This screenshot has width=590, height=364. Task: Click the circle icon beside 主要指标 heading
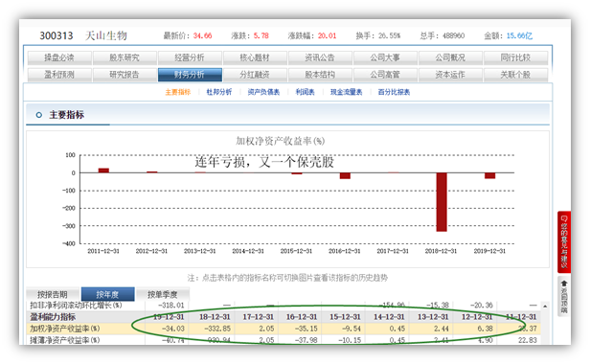[38, 115]
